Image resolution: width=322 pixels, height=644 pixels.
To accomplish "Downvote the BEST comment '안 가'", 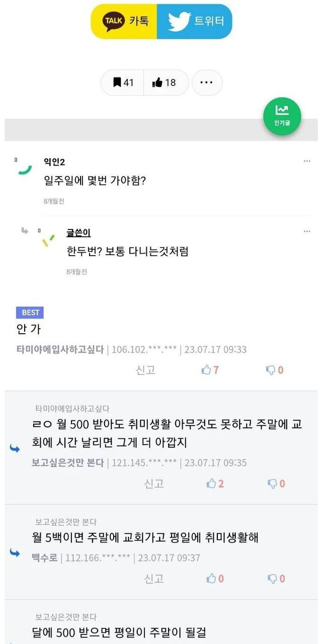I will (x=275, y=370).
